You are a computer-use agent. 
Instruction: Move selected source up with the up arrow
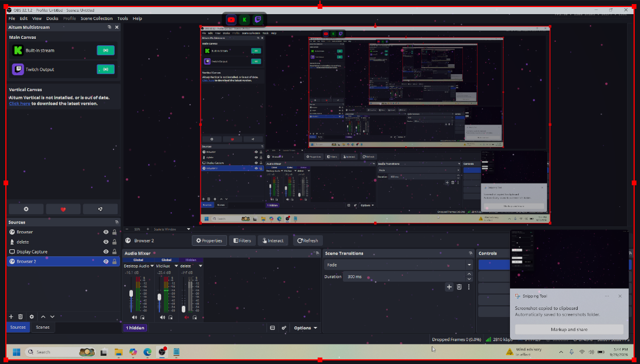[x=44, y=317]
